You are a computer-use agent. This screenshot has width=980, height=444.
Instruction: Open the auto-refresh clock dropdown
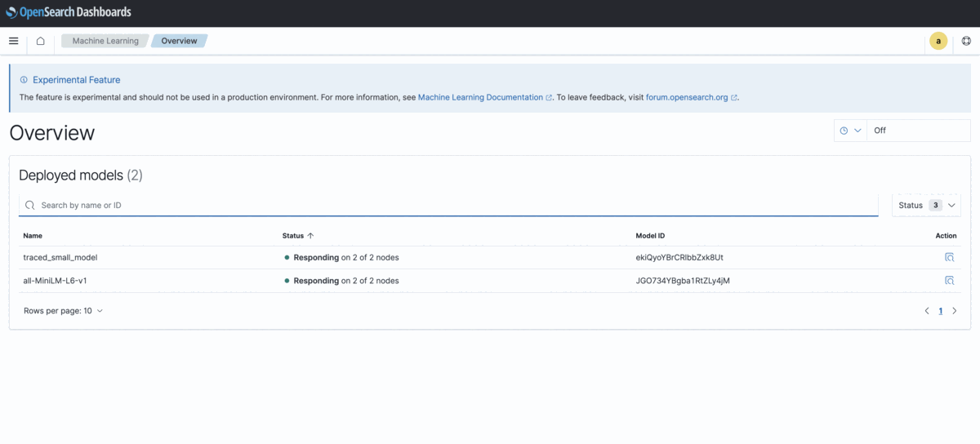(850, 131)
